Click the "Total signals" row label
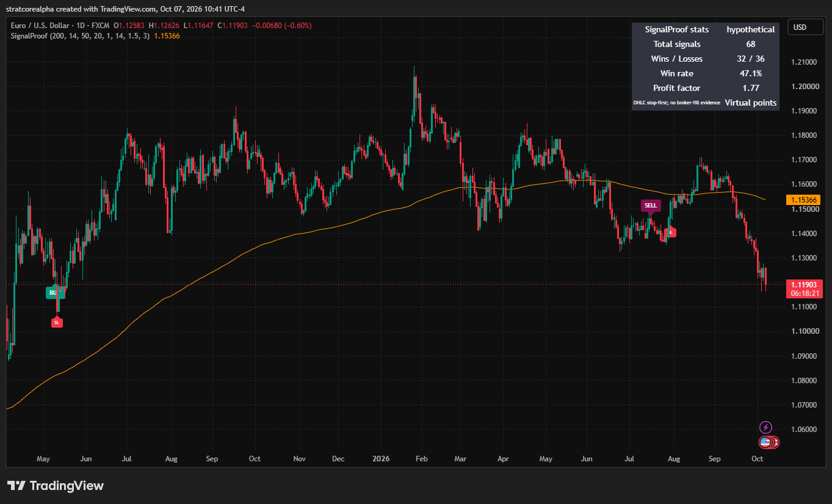 [x=677, y=44]
